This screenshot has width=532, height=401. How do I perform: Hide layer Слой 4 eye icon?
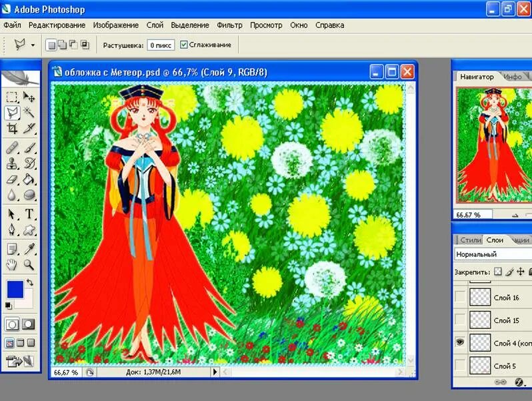pos(460,342)
